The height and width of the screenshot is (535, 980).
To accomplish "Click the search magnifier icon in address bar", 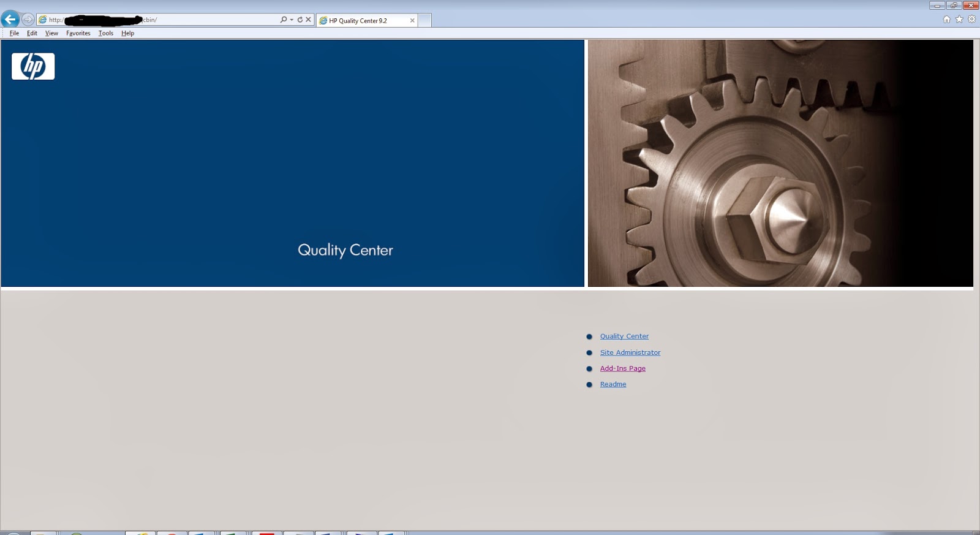I will pos(284,20).
